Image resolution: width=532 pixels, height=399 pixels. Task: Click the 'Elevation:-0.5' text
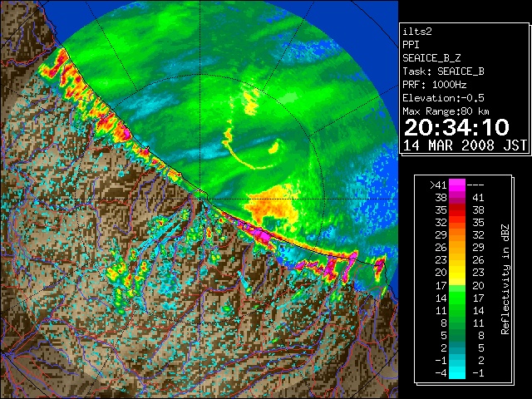click(x=443, y=98)
